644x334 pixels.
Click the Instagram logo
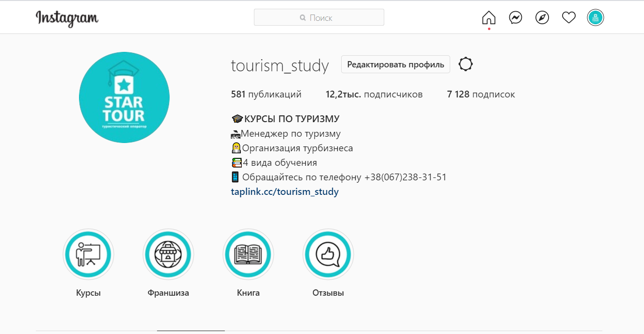click(x=67, y=18)
